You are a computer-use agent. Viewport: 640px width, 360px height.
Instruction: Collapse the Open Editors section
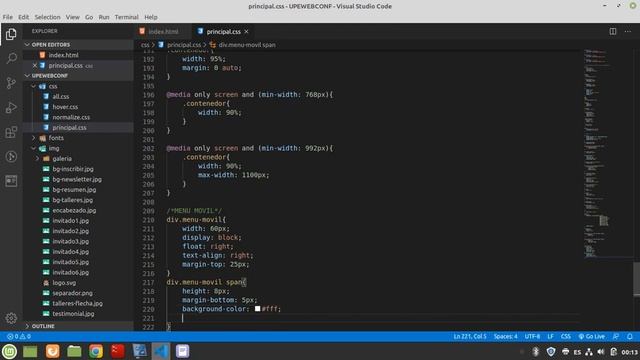click(78, 44)
